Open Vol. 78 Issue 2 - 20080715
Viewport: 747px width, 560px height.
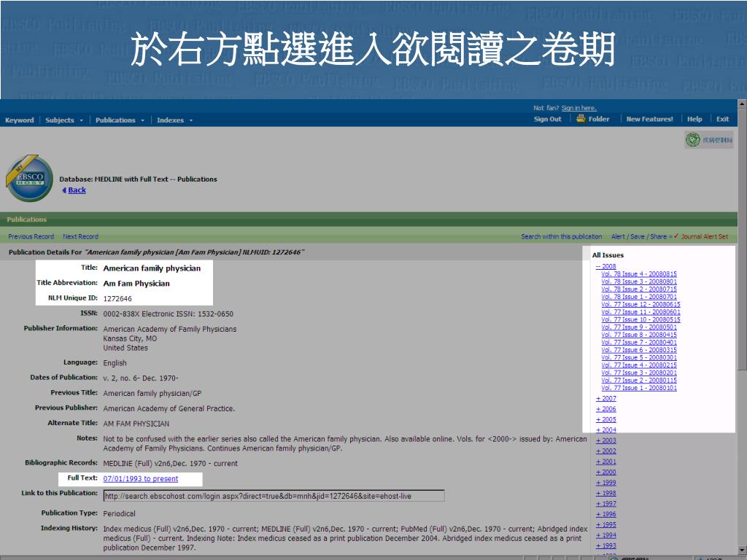click(639, 289)
